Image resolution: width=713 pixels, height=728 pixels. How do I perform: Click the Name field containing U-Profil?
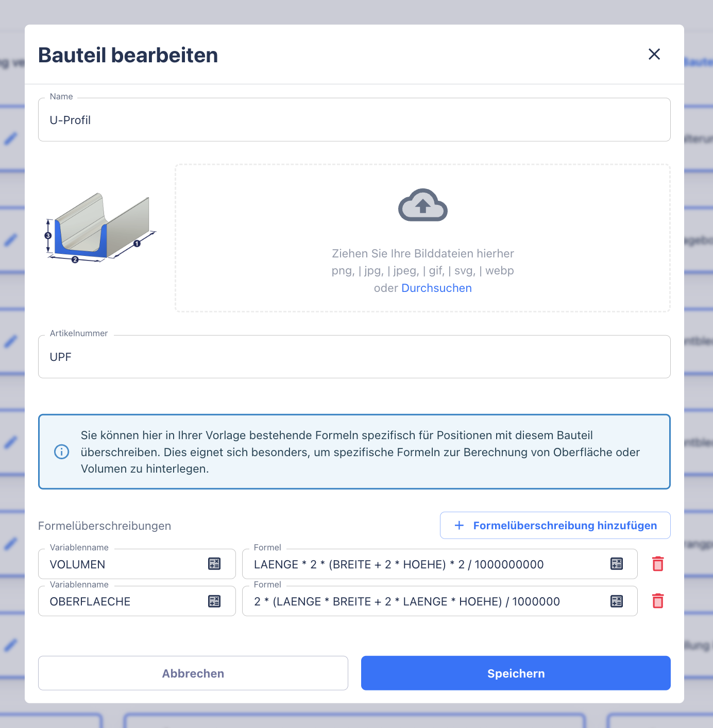click(354, 120)
